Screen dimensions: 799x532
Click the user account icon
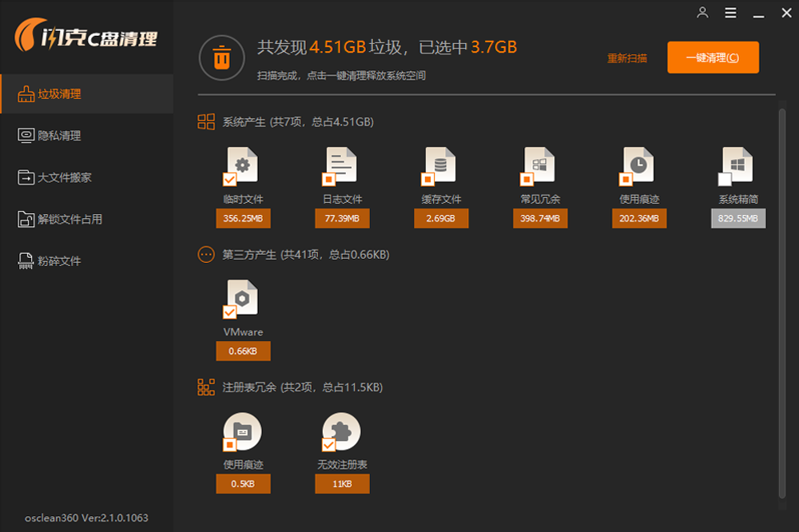702,13
